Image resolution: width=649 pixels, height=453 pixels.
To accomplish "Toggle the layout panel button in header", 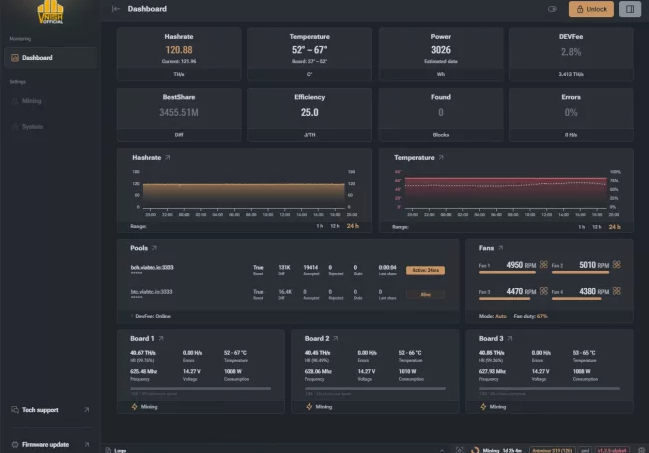I will pos(630,9).
